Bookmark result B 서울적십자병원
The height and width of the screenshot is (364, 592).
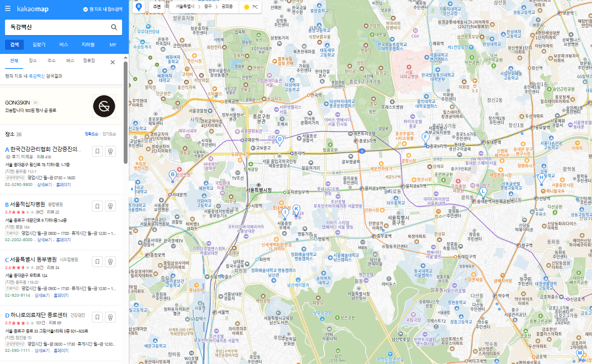(97, 206)
